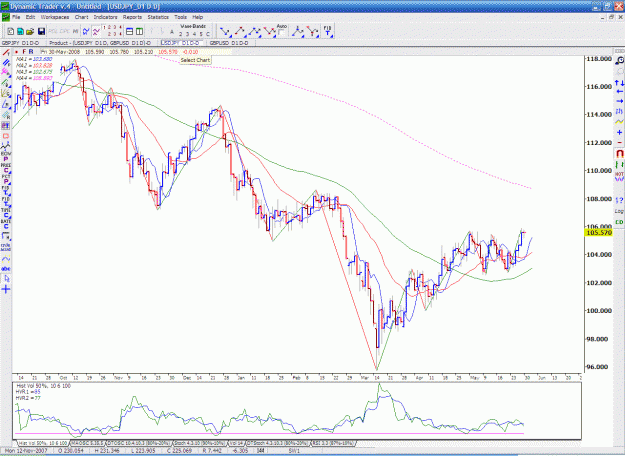
Task: Open the Reports menu
Action: coord(132,17)
